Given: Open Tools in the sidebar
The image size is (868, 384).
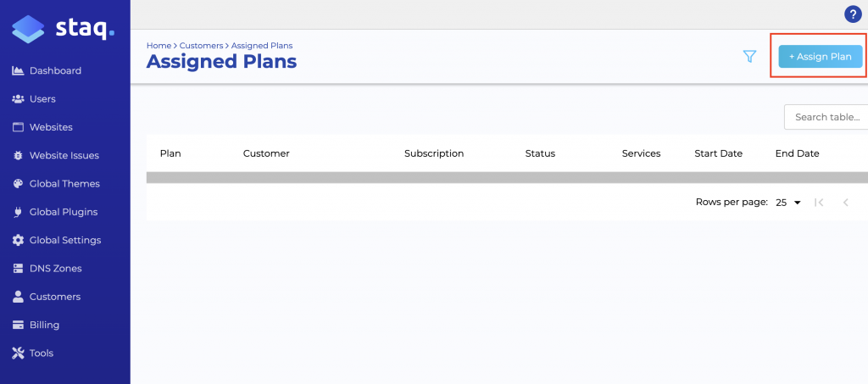Looking at the screenshot, I should [x=41, y=353].
